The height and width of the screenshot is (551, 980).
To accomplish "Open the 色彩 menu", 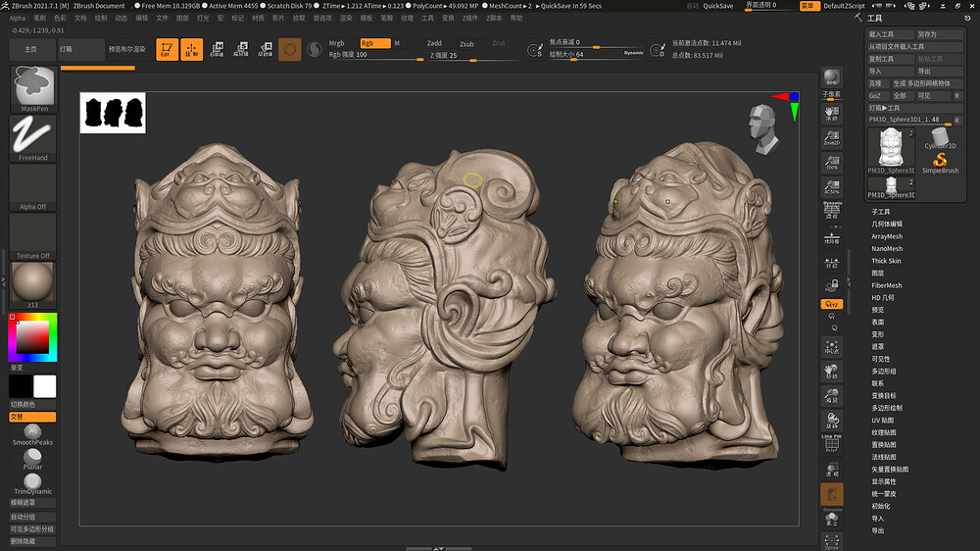I will 60,18.
